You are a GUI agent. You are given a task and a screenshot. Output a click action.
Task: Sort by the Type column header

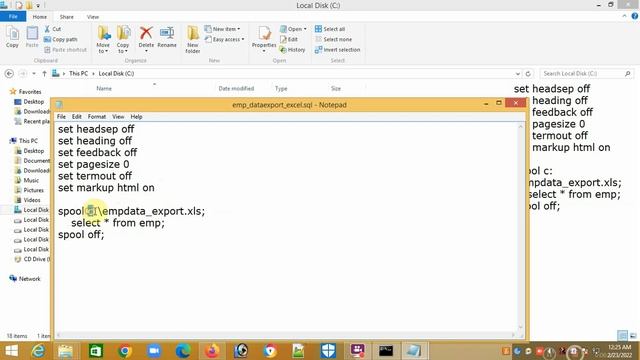point(281,88)
